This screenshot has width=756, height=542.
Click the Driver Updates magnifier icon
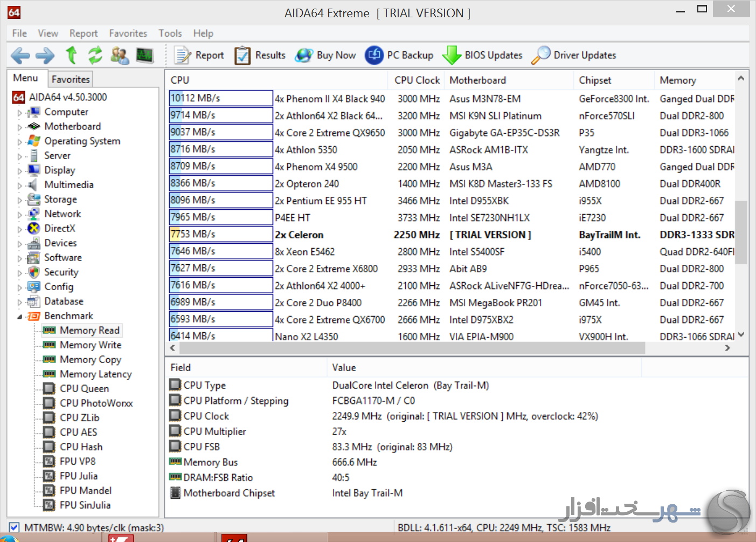point(540,55)
